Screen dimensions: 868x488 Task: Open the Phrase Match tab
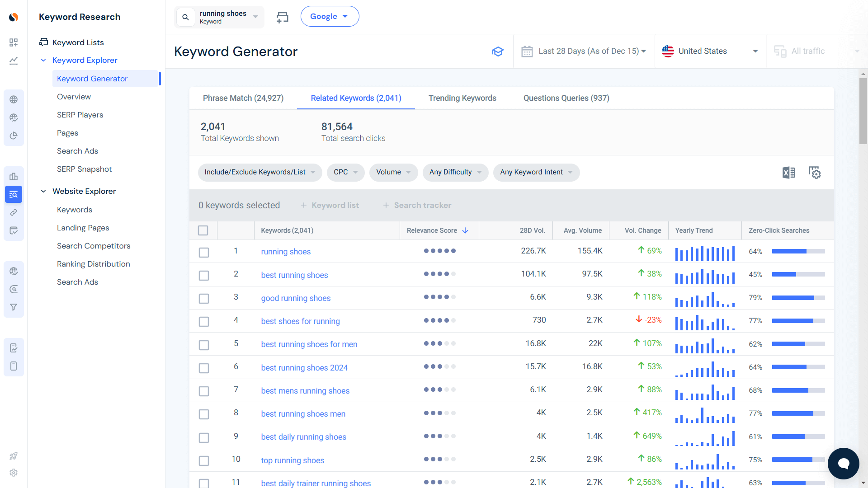tap(243, 98)
